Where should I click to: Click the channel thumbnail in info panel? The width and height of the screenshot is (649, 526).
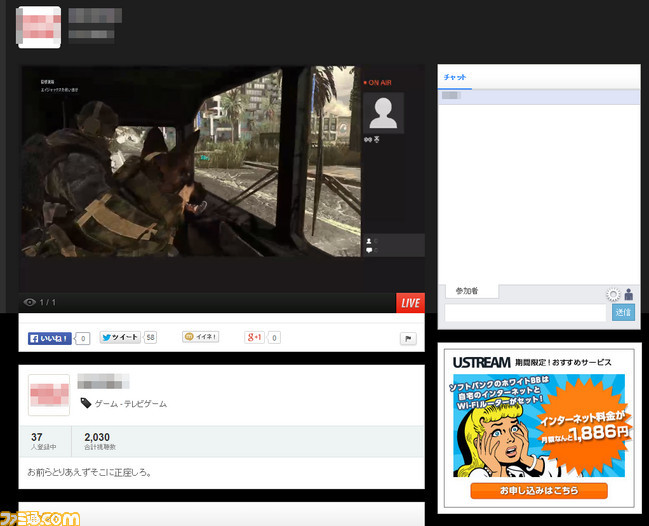tap(49, 395)
